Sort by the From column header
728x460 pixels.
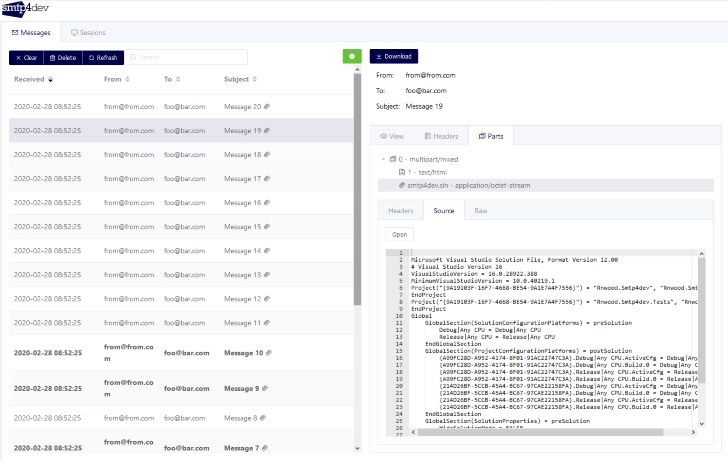112,79
